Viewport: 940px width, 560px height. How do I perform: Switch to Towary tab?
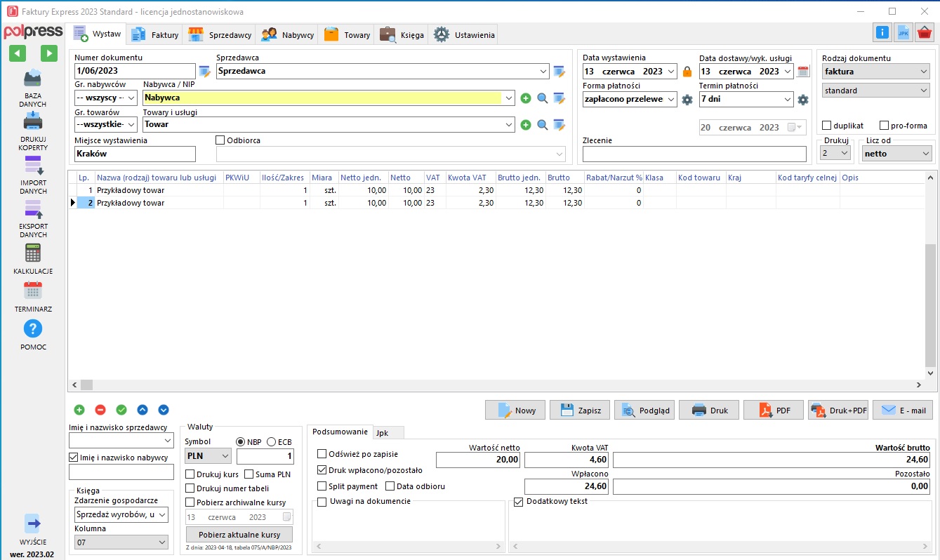point(347,35)
